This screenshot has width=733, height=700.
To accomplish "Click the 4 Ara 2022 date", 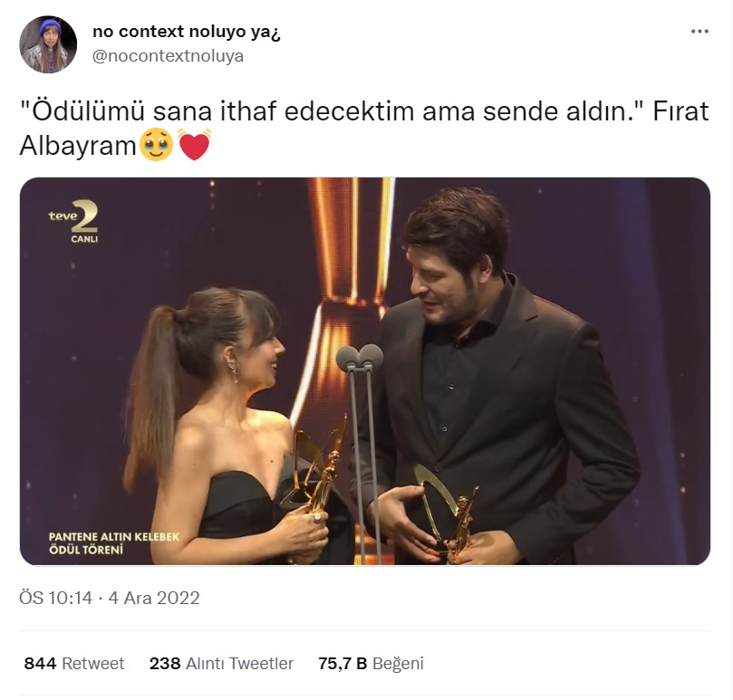I will point(154,598).
